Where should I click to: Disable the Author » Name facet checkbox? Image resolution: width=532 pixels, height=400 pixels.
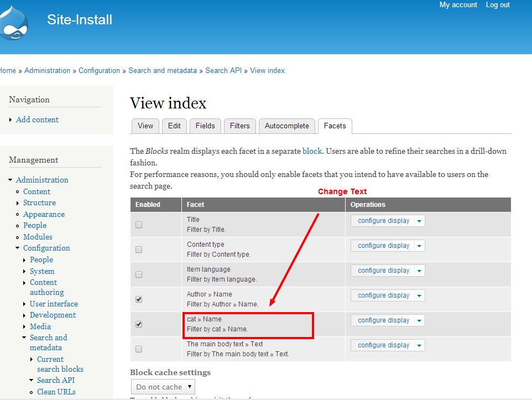139,299
